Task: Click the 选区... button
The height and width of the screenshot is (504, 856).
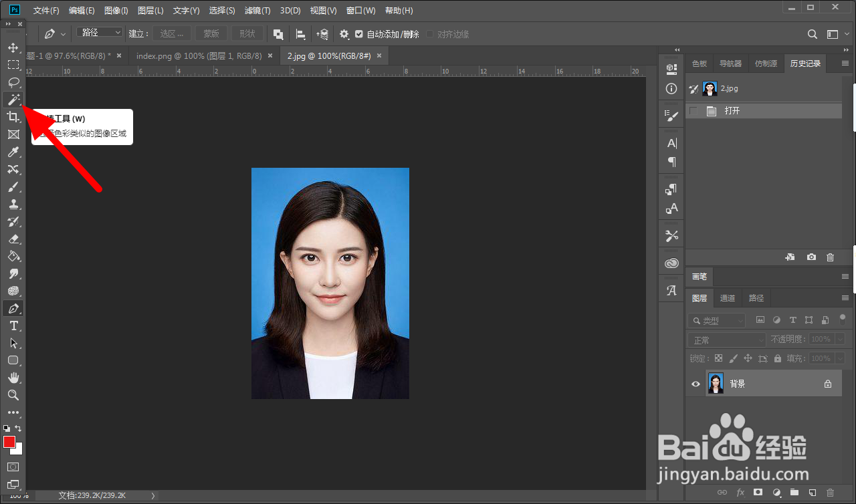Action: [x=171, y=34]
